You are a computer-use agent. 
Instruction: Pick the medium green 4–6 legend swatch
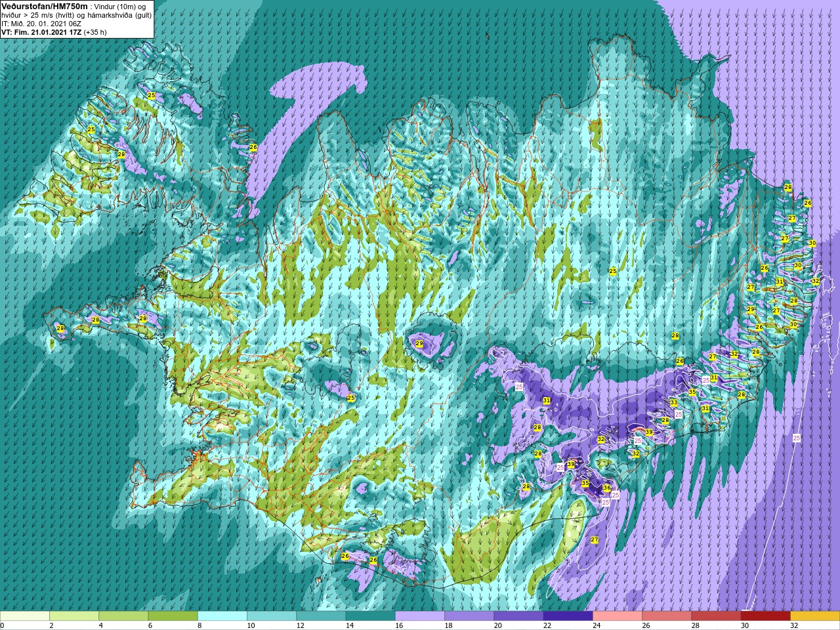click(x=123, y=616)
